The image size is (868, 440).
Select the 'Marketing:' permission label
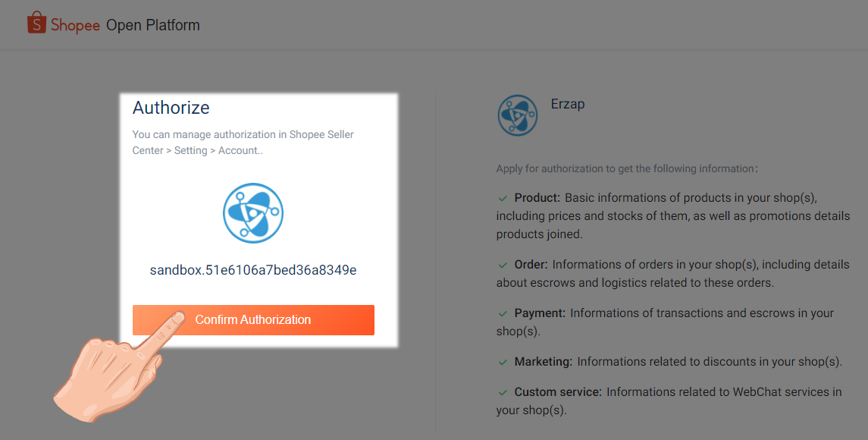(x=544, y=362)
